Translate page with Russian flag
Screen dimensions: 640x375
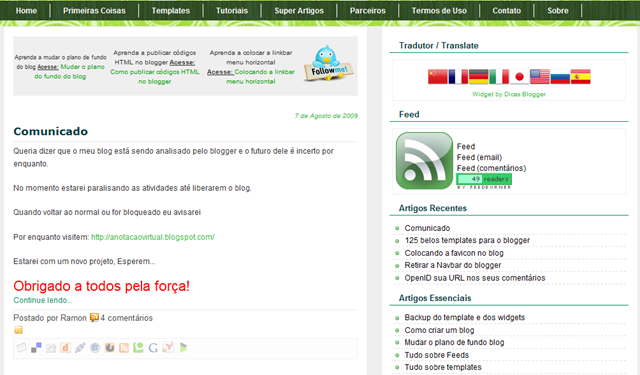tap(560, 77)
